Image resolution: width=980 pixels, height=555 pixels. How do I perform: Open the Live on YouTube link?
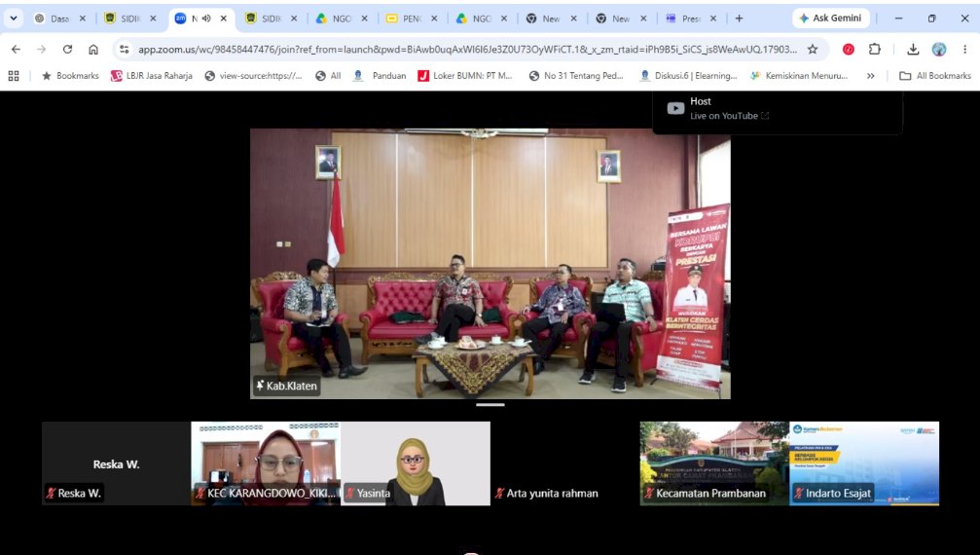pyautogui.click(x=729, y=116)
